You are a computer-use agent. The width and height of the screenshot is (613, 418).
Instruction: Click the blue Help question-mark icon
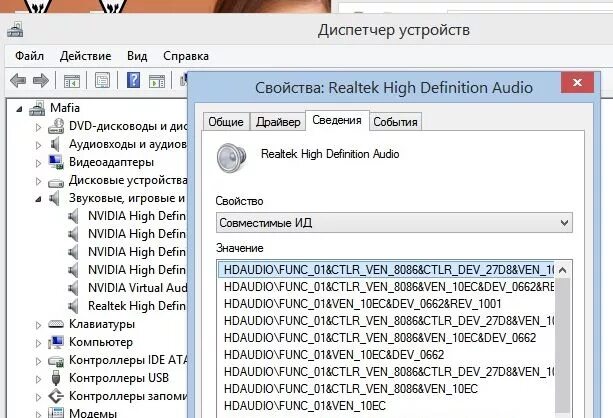[x=133, y=80]
